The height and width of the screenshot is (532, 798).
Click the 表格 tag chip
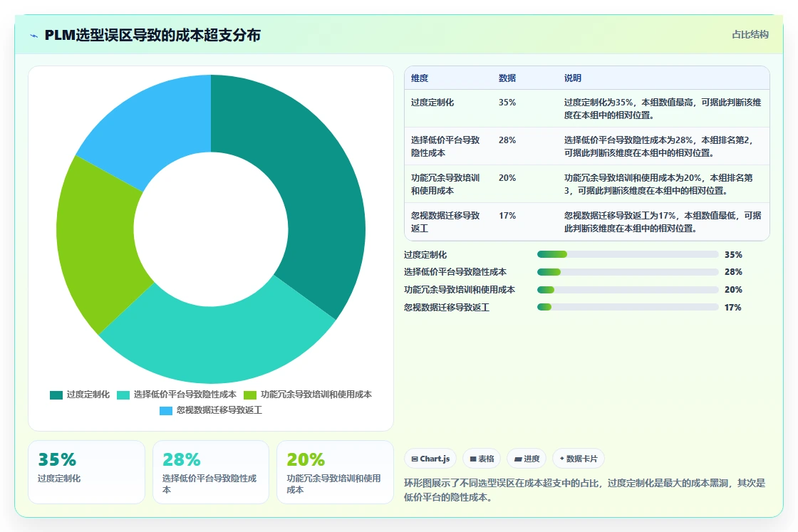pyautogui.click(x=482, y=459)
